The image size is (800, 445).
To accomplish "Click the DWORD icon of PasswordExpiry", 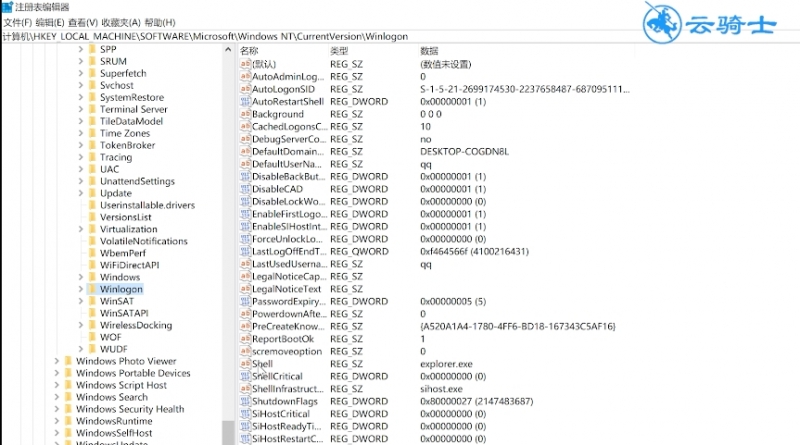I will point(245,302).
